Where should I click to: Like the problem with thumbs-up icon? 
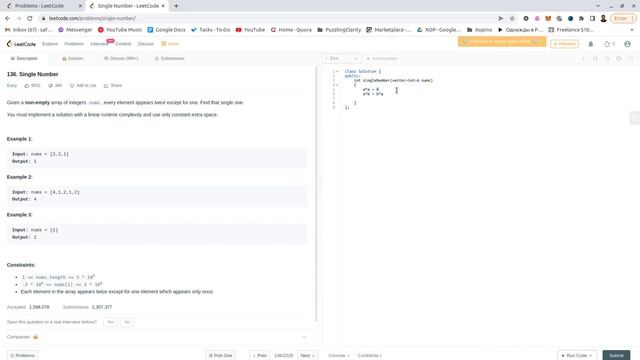27,85
